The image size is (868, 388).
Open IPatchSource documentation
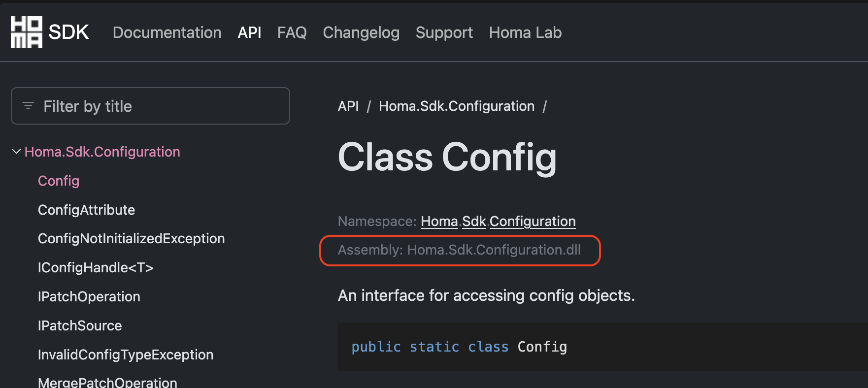pos(79,325)
